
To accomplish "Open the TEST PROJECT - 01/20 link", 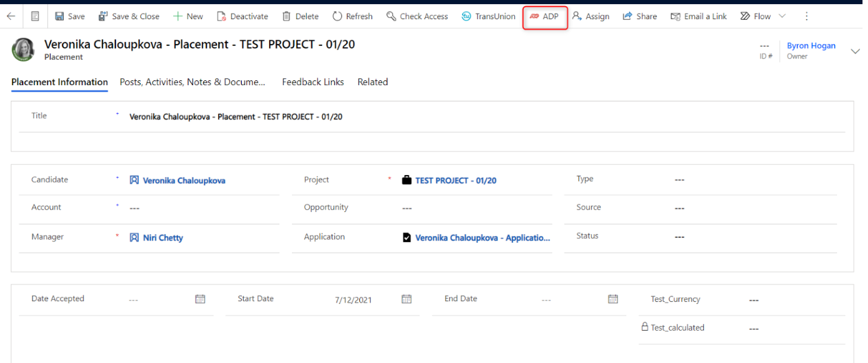I will (x=456, y=180).
